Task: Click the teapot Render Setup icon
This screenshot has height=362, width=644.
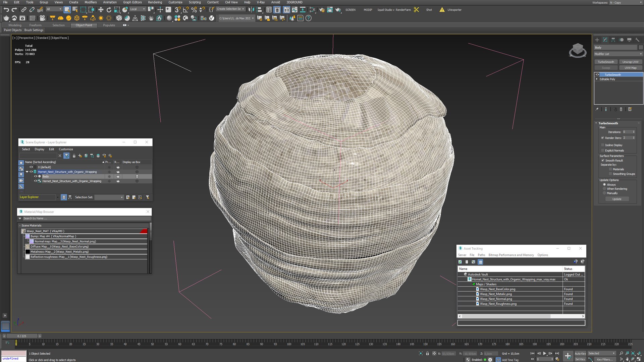Action: pos(322,10)
